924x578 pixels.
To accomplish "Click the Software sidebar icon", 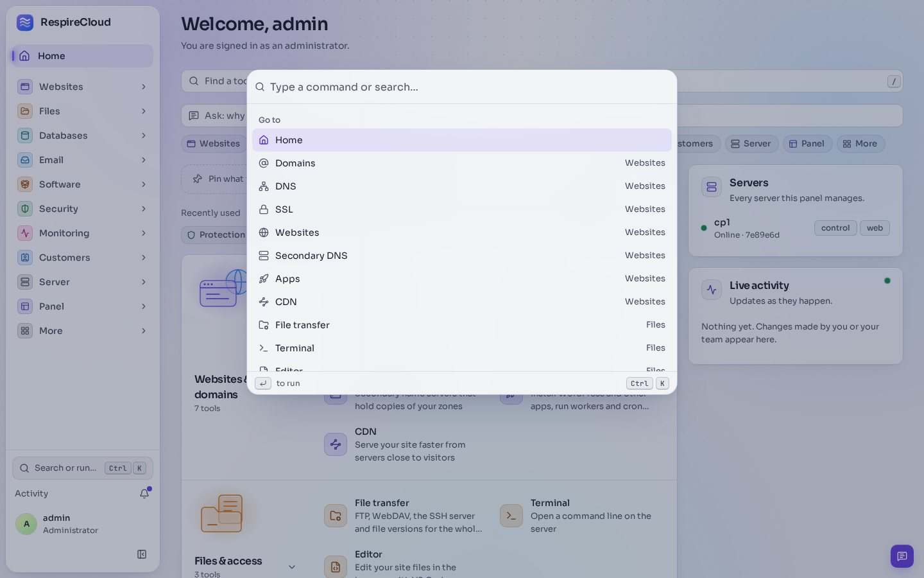I will click(25, 184).
